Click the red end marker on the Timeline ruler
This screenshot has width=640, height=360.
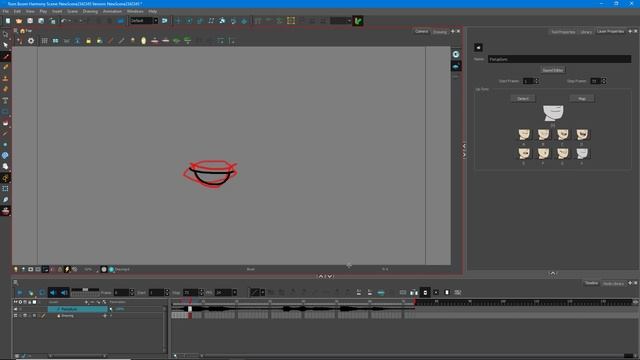[x=415, y=302]
